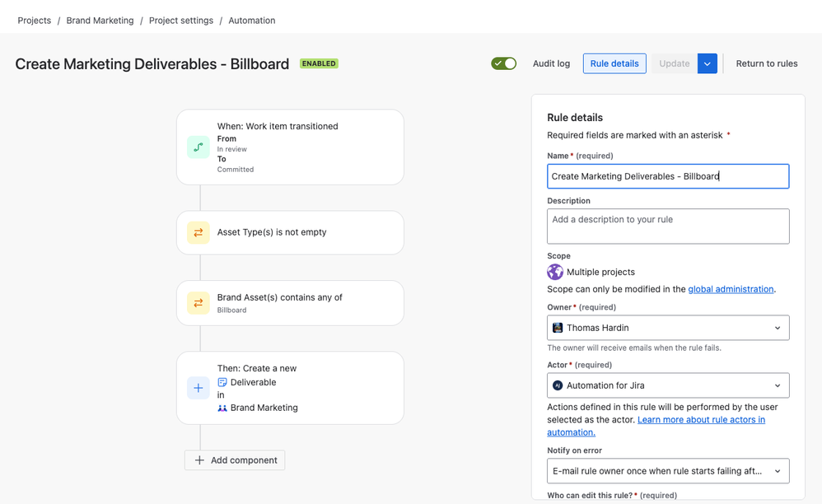This screenshot has width=822, height=504.
Task: Click the Add component button
Action: click(235, 460)
